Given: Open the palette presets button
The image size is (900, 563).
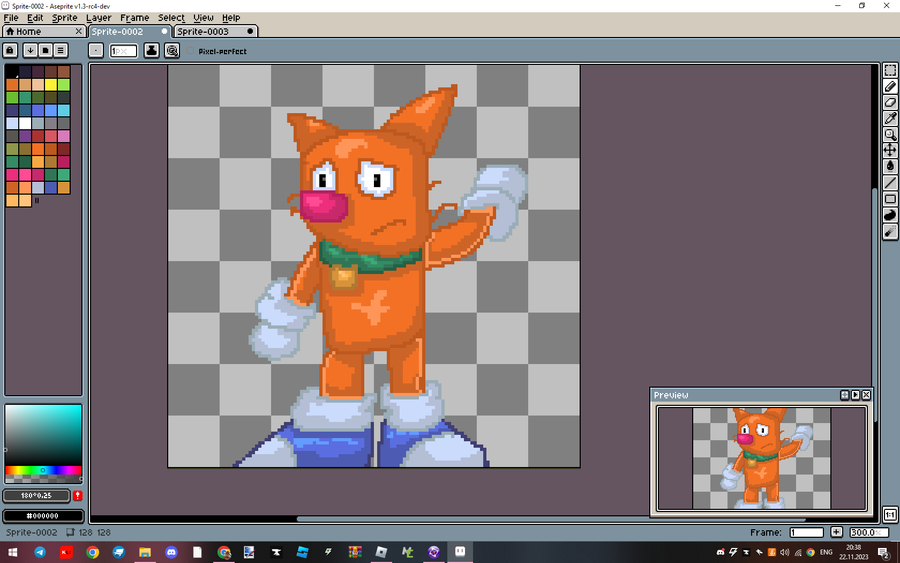Looking at the screenshot, I should point(45,51).
